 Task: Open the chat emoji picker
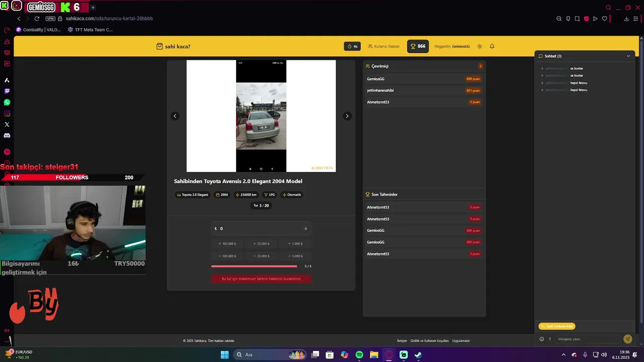542,339
